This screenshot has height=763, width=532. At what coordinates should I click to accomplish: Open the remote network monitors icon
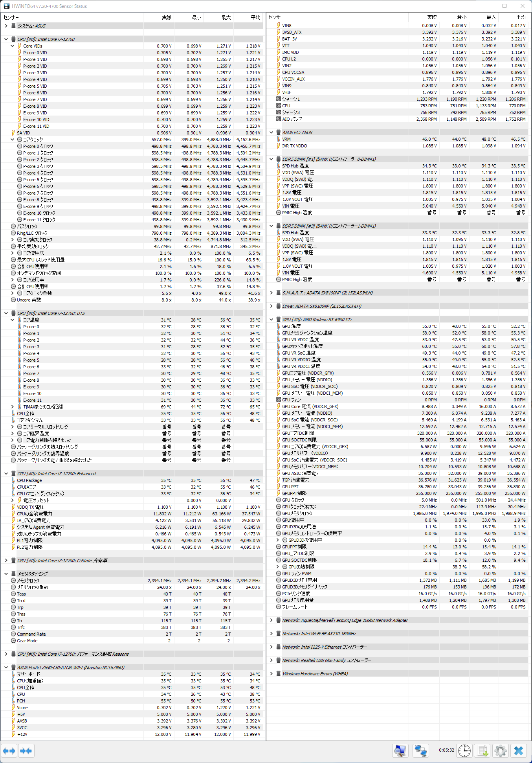[420, 751]
